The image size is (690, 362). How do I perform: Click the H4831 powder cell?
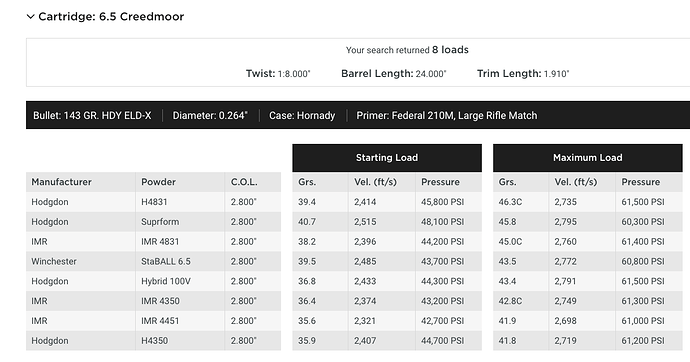pos(180,202)
